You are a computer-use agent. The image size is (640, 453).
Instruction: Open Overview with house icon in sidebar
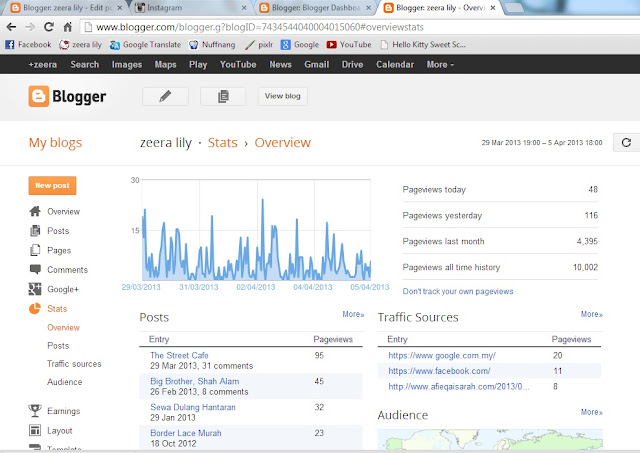[x=55, y=211]
